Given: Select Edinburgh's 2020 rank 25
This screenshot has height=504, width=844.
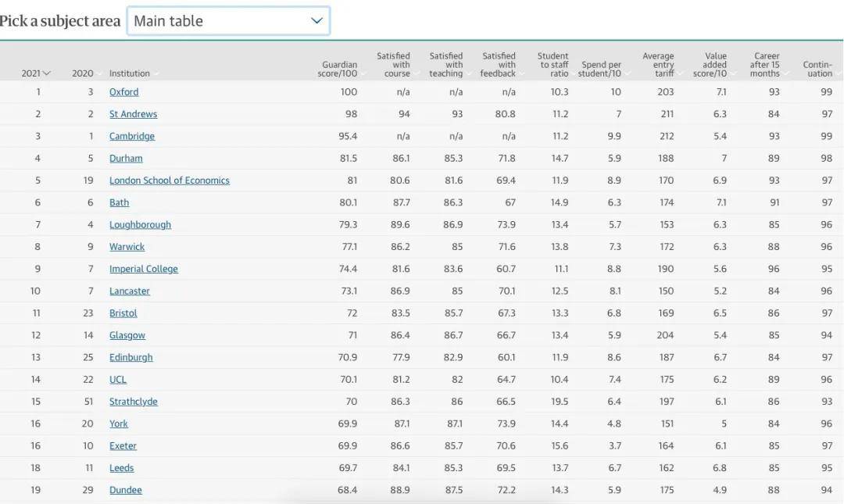Looking at the screenshot, I should pos(88,357).
